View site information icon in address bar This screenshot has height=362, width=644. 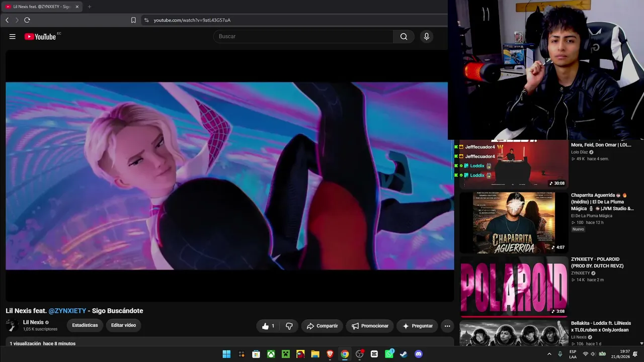tap(146, 20)
